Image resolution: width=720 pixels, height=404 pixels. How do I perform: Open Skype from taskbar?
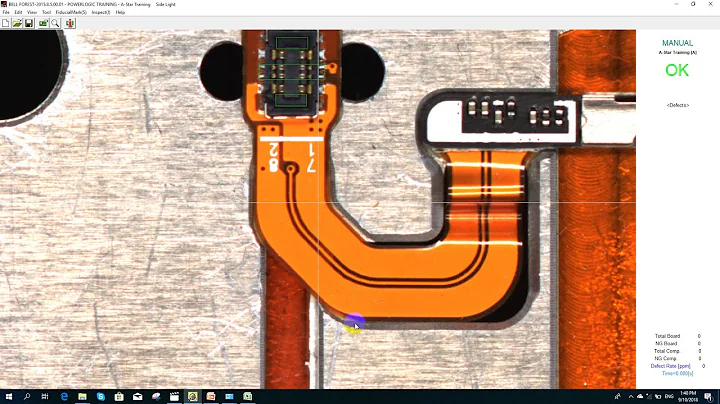[101, 396]
